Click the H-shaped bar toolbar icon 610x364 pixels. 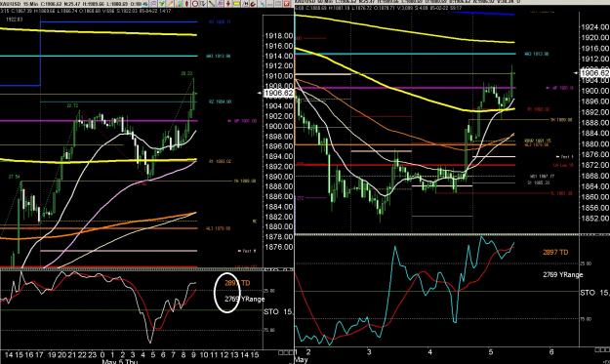[x=246, y=4]
